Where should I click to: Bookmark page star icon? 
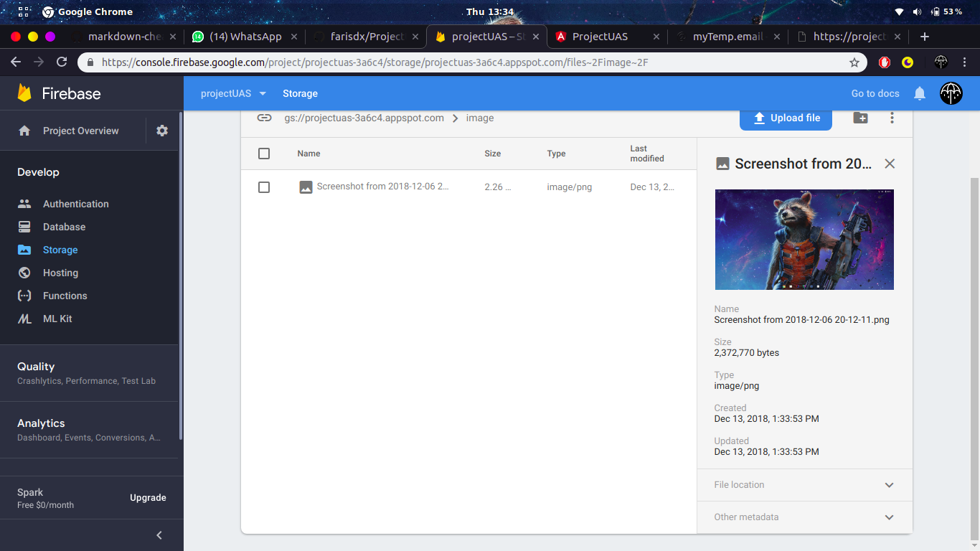(x=854, y=62)
